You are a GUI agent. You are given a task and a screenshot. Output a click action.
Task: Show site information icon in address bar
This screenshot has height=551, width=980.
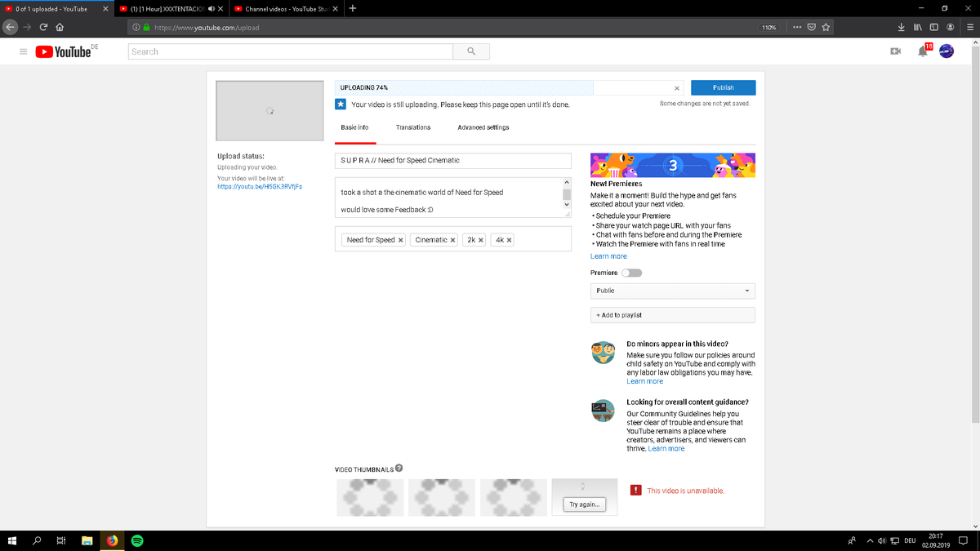(136, 27)
